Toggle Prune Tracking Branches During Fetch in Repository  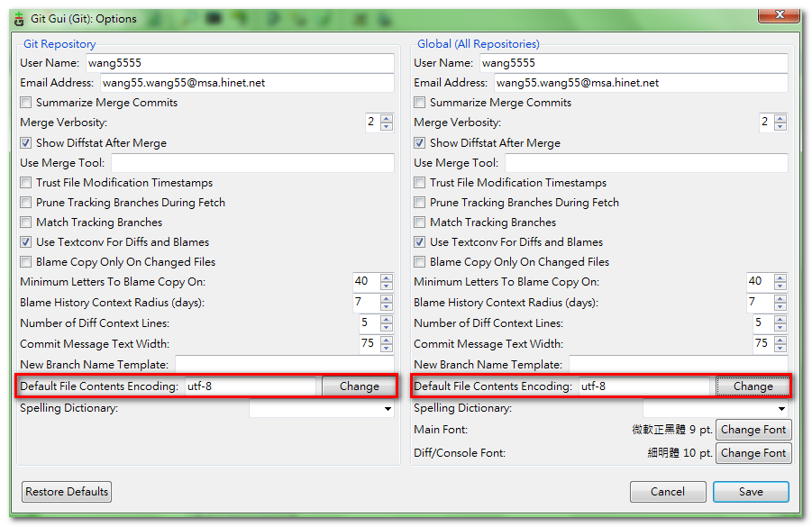pyautogui.click(x=27, y=203)
